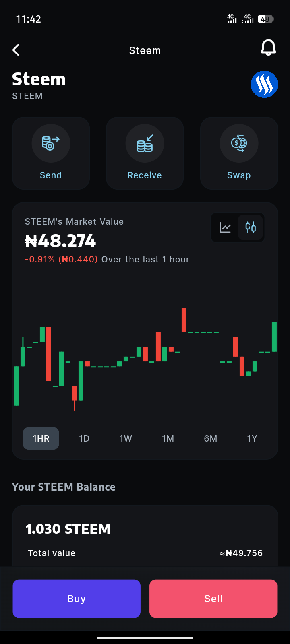This screenshot has width=290, height=644.
Task: Select the 1HR time range
Action: pyautogui.click(x=41, y=438)
